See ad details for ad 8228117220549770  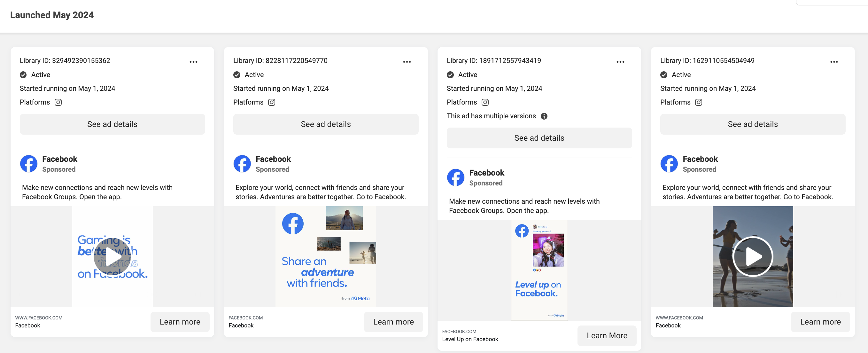[325, 124]
